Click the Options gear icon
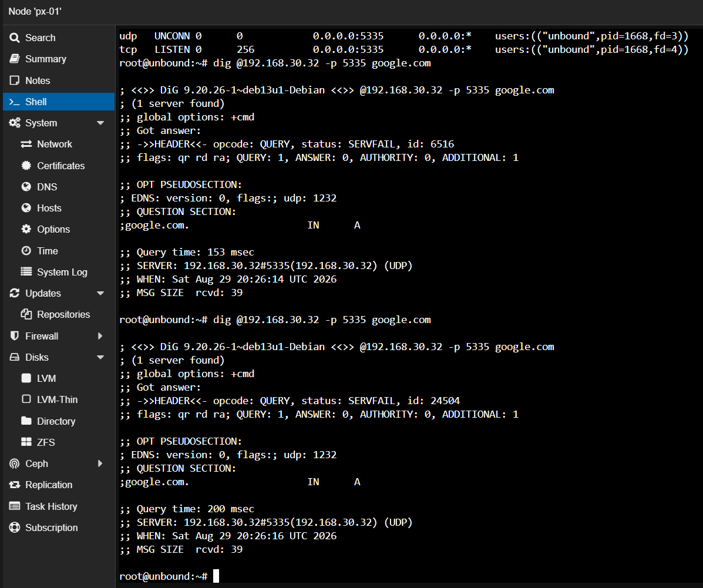The image size is (703, 588). 26,229
